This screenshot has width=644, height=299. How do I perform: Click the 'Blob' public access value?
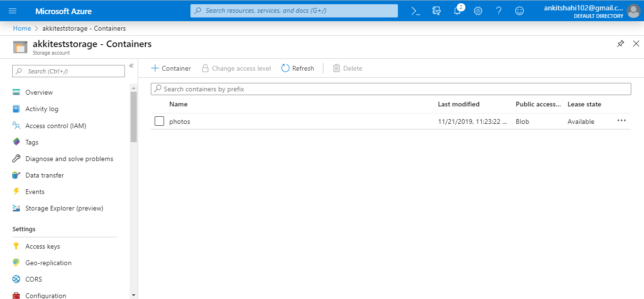[522, 121]
